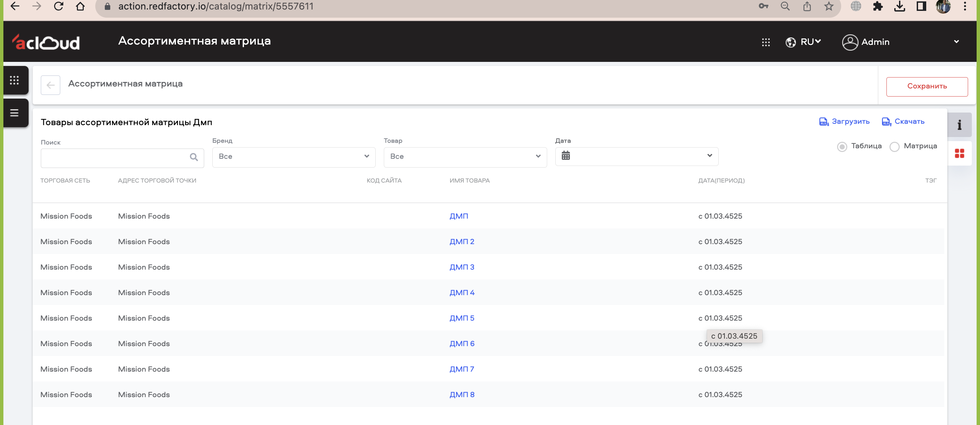Click the ДАТА(ПЕРИОД) column header

[x=721, y=180]
